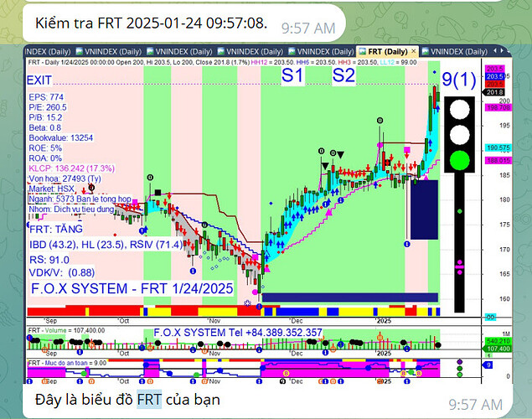Select the FRT (Daily) chart tab
The width and height of the screenshot is (532, 419).
tap(387, 52)
